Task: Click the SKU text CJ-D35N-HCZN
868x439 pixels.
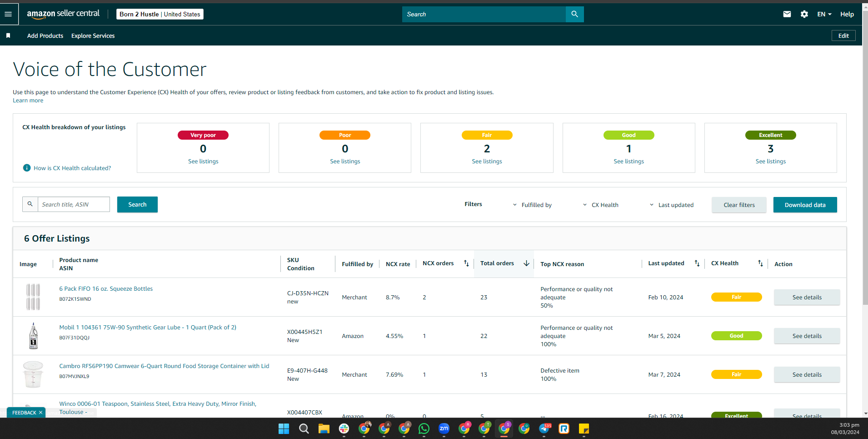Action: pyautogui.click(x=308, y=293)
